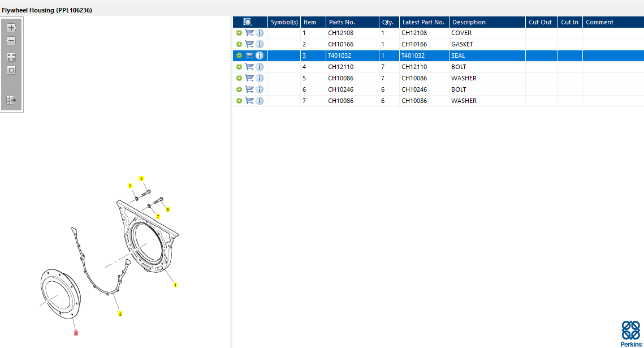
Task: Select highlighted red callout 3 on diagram
Action: (x=76, y=333)
